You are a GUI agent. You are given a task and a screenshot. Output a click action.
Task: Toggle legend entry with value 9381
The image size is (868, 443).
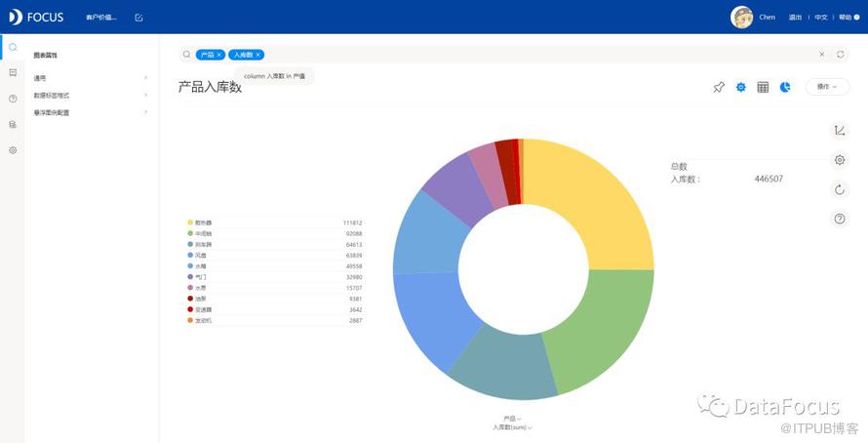pos(275,299)
